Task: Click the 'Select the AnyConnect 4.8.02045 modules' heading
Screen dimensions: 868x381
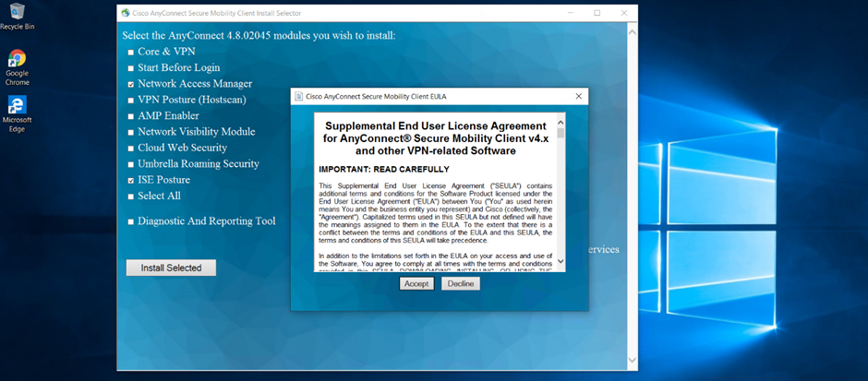Action: [259, 36]
